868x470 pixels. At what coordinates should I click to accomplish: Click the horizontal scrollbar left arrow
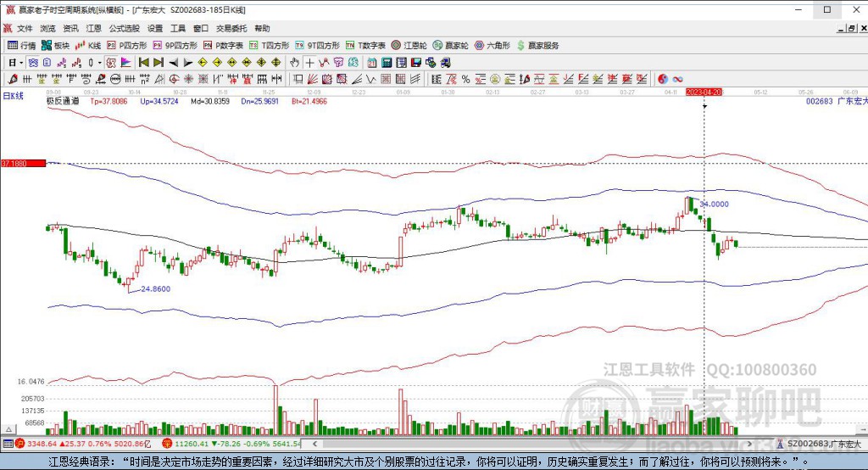pyautogui.click(x=314, y=444)
